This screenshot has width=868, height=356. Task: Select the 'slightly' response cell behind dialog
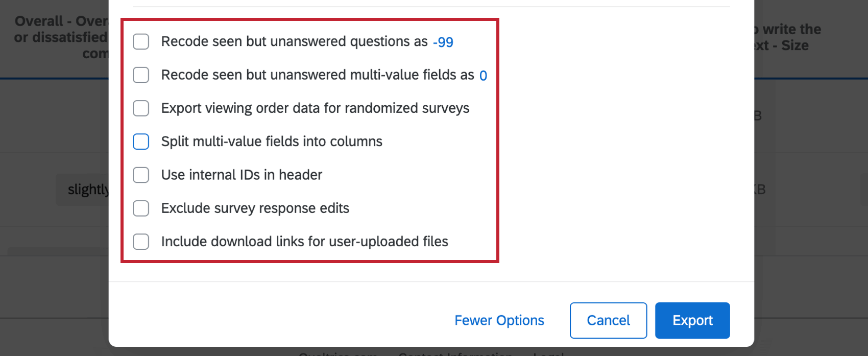click(x=83, y=189)
